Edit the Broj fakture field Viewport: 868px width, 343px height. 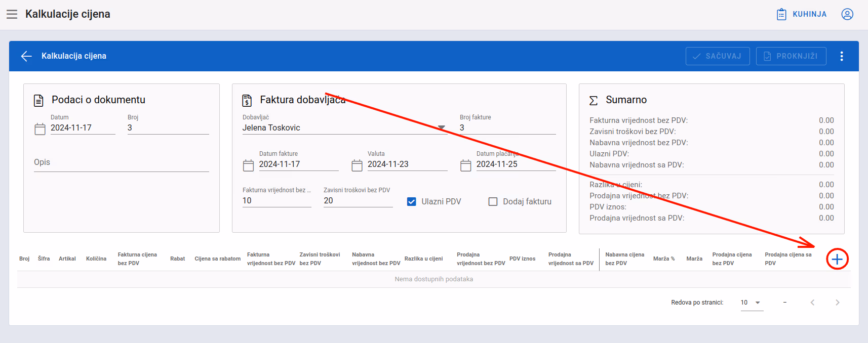[507, 128]
